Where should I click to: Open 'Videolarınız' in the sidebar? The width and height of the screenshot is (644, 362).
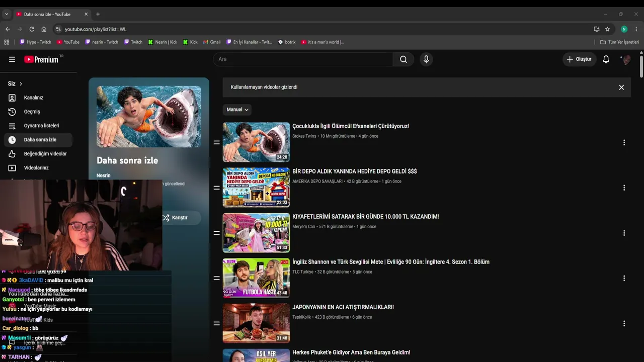(38, 168)
